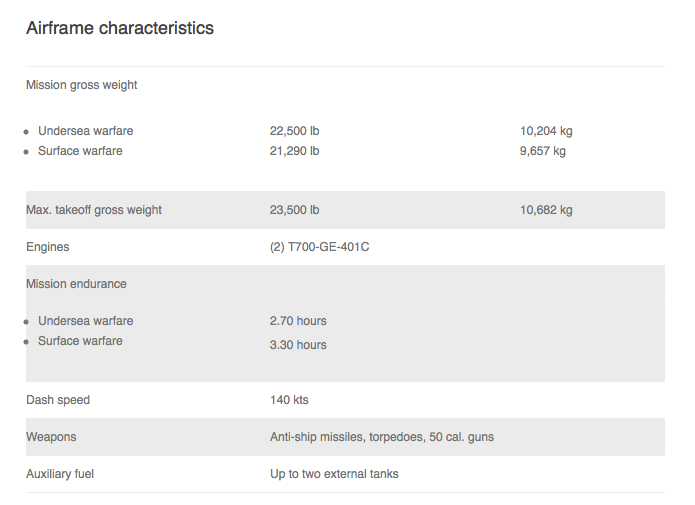This screenshot has height=505, width=695.
Task: Click the 10,682 kg takeoff weight
Action: [546, 210]
